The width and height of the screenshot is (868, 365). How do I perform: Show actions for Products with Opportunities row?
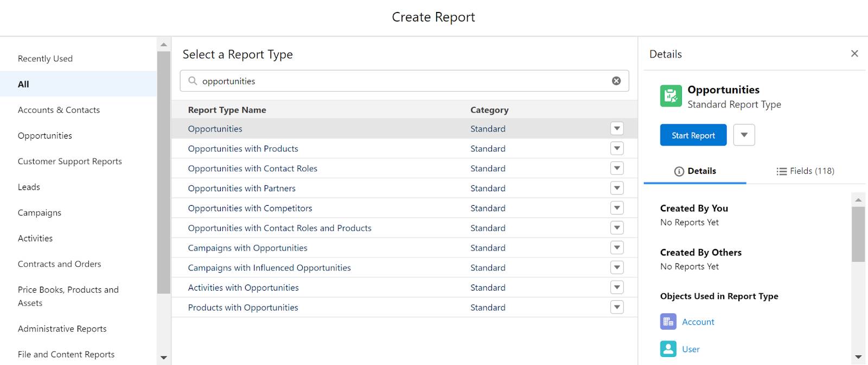point(617,307)
